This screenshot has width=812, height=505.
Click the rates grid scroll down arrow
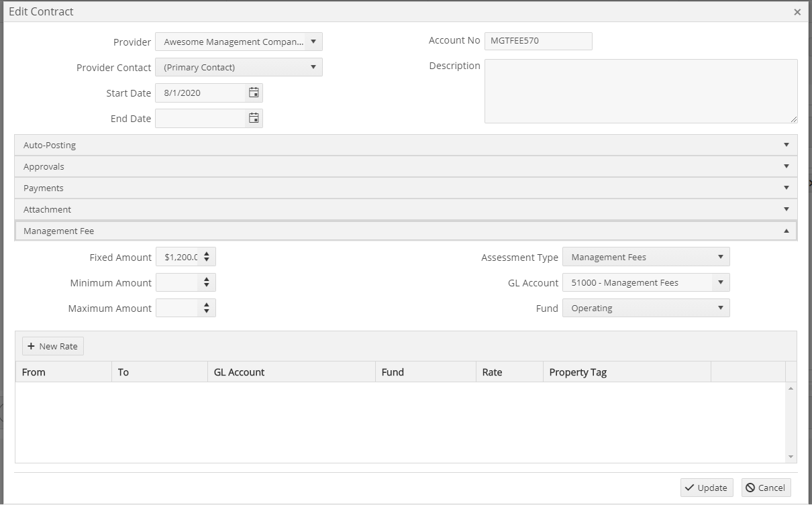click(x=791, y=457)
